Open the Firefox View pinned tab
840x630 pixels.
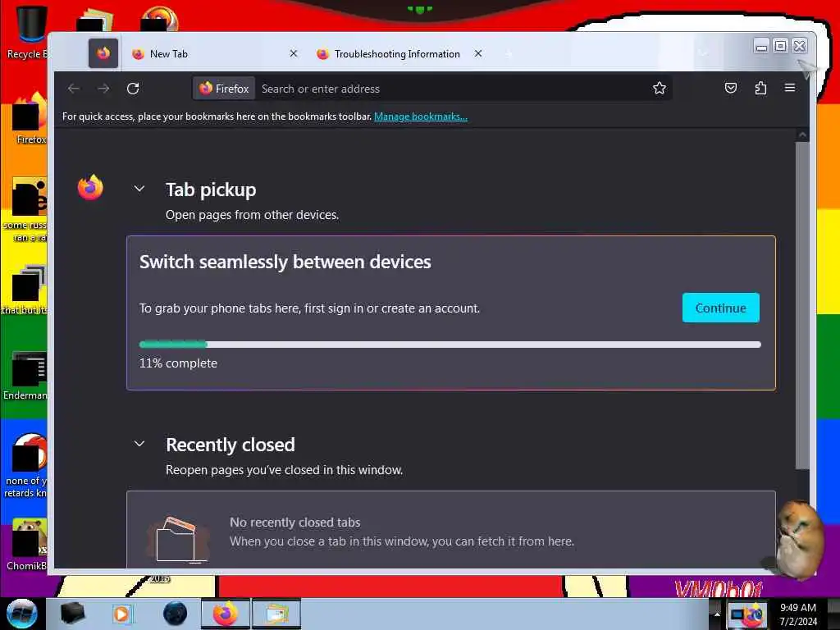(x=103, y=53)
